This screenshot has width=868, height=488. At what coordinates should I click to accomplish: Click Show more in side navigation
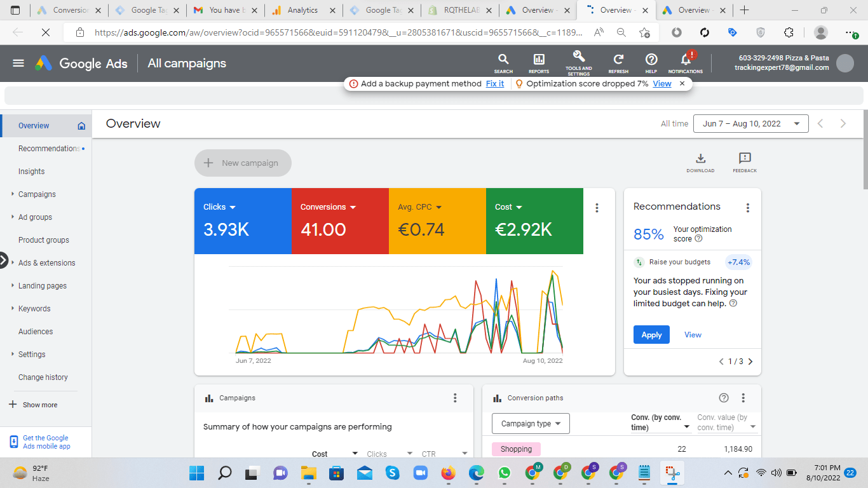33,405
